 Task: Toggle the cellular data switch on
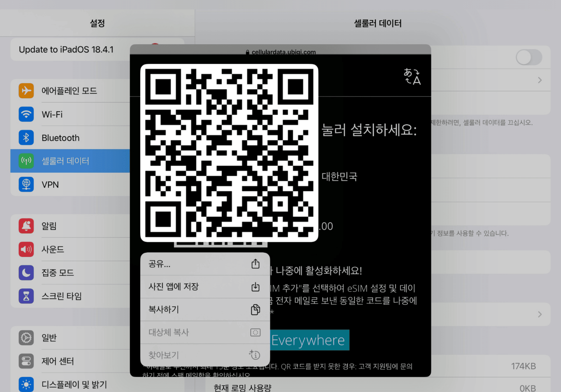tap(529, 57)
